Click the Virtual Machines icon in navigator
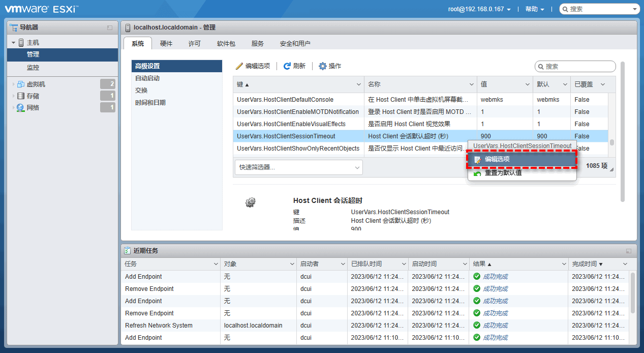 point(21,84)
